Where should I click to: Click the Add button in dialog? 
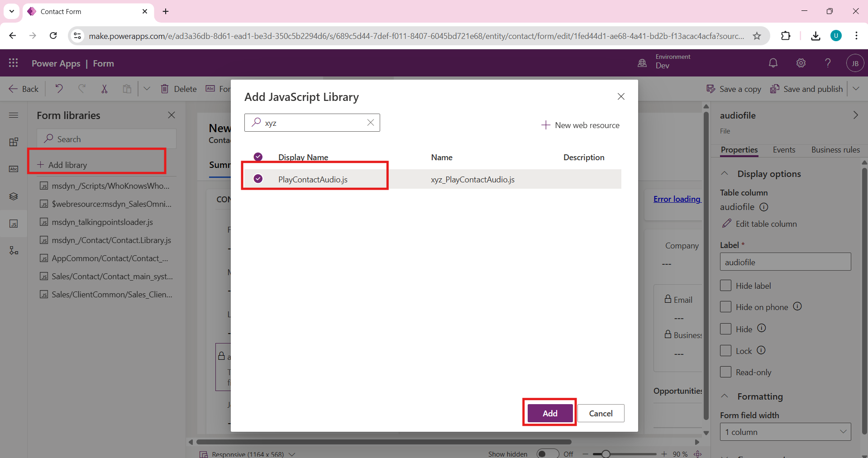click(x=550, y=413)
